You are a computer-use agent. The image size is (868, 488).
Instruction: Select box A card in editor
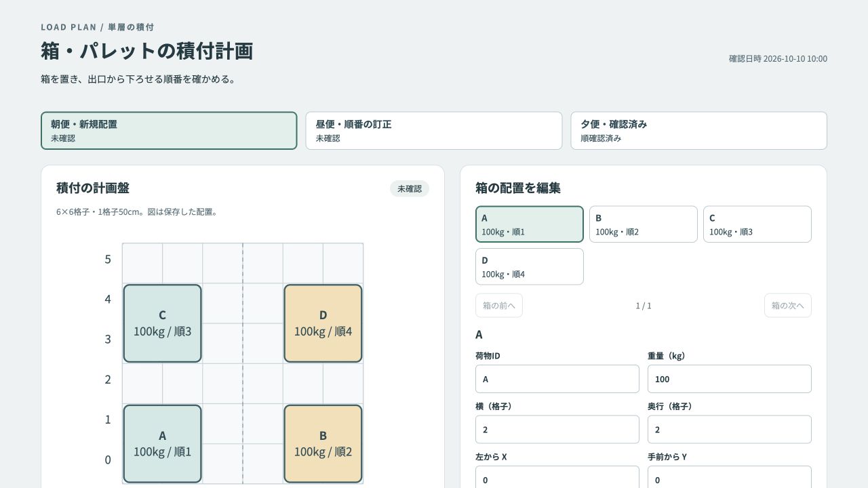(x=530, y=224)
